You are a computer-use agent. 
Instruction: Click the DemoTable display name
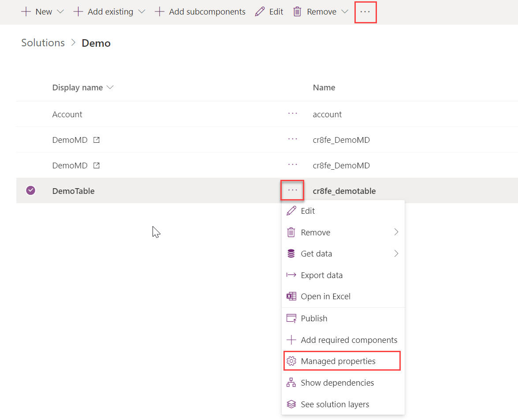click(73, 191)
